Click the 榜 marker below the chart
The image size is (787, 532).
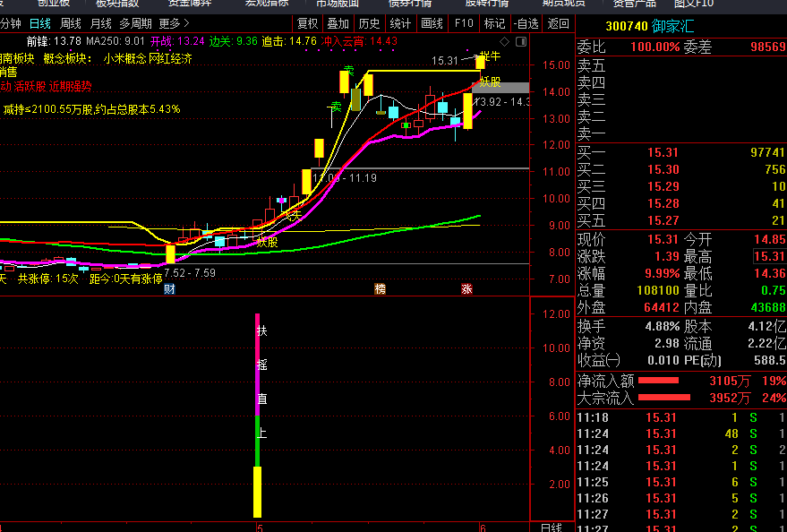coord(380,289)
